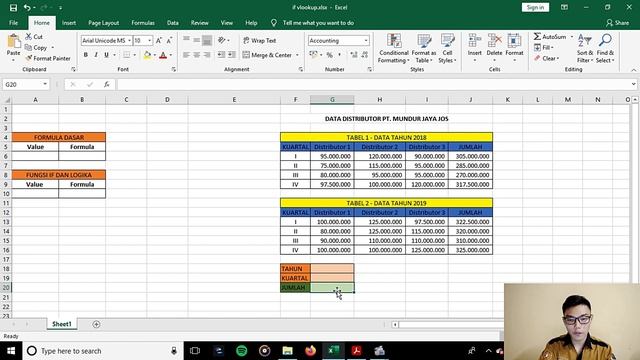Click the Format cells icon

[x=514, y=41]
